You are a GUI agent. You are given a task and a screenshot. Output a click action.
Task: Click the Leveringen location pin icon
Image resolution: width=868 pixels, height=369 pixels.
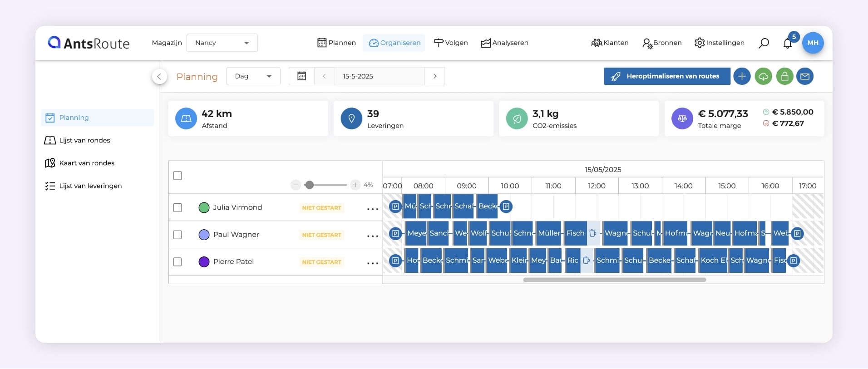[x=351, y=118]
